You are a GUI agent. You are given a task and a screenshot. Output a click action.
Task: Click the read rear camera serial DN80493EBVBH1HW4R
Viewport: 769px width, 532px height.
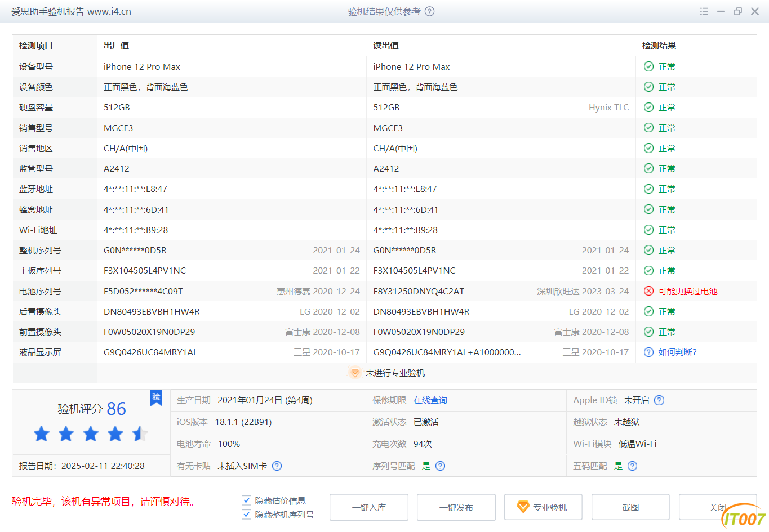tap(421, 311)
